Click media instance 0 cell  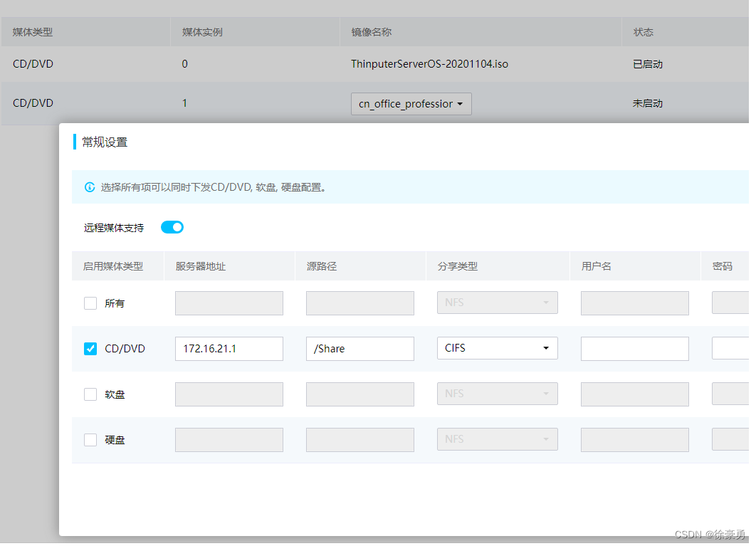tap(184, 64)
